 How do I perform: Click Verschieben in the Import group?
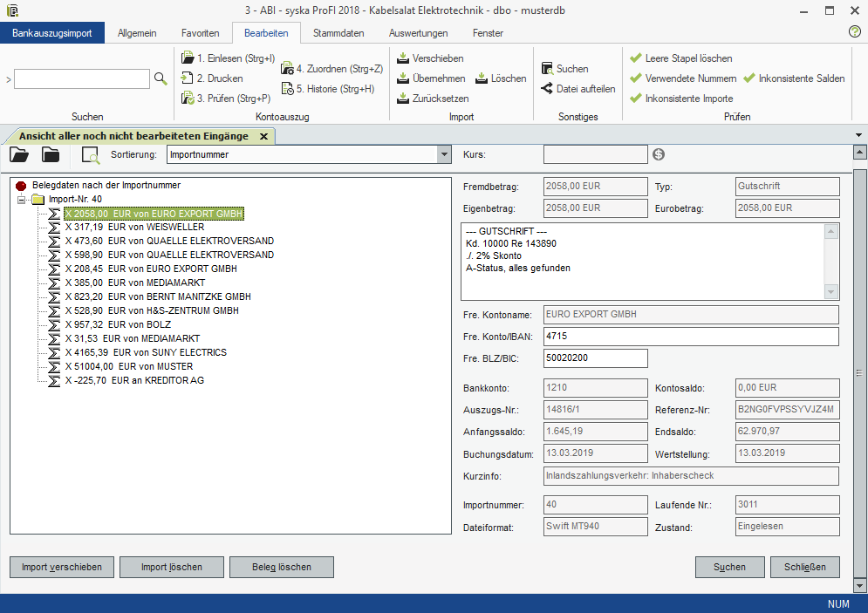(431, 58)
